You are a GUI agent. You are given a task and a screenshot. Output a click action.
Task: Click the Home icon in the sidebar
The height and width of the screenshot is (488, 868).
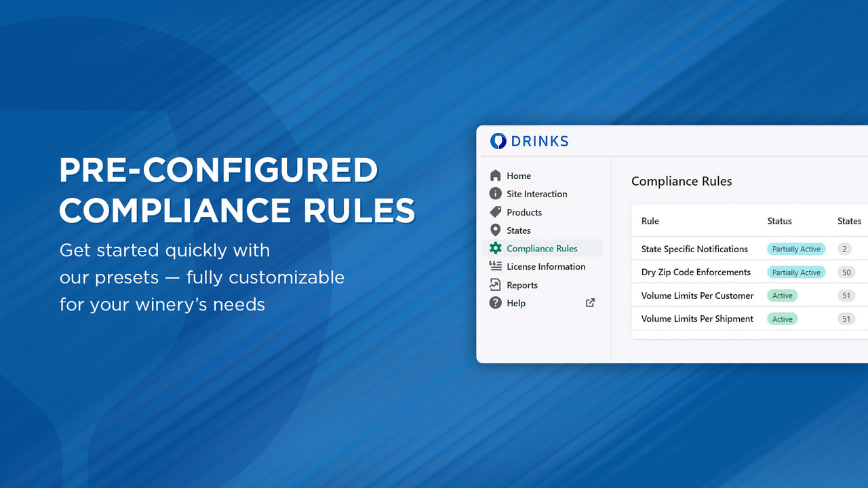494,175
